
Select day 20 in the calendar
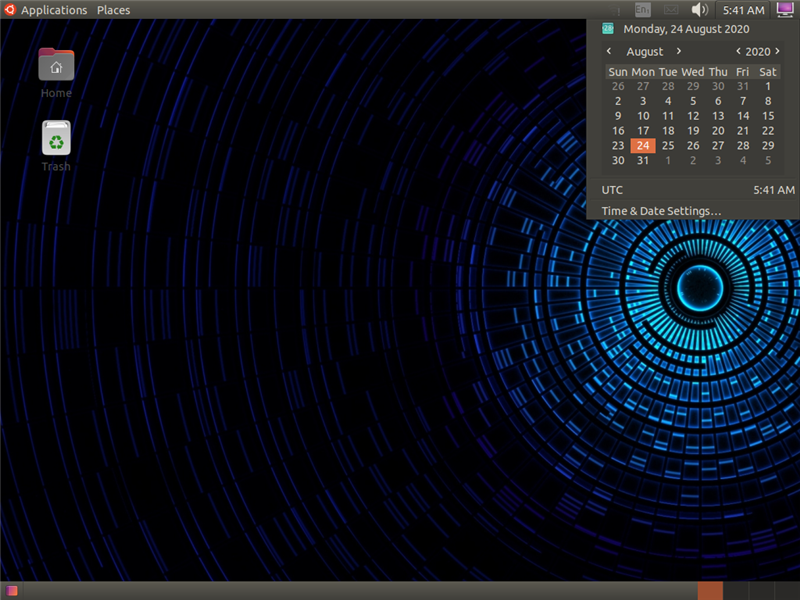click(718, 131)
